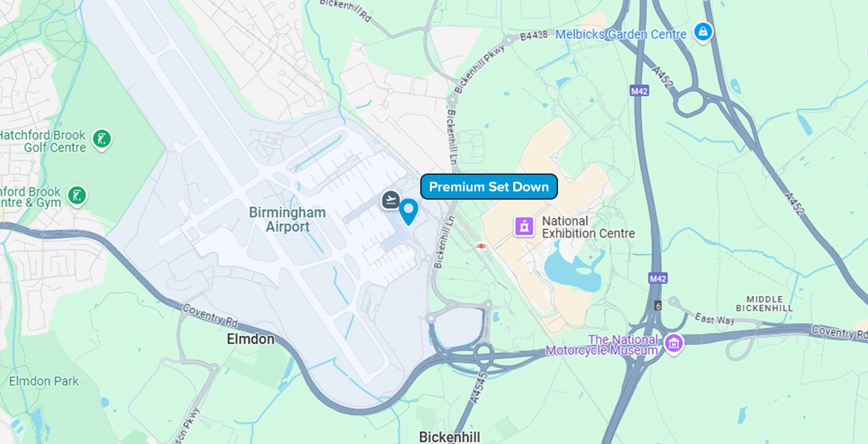Click the upper M42 road shield
The width and height of the screenshot is (868, 444).
[x=639, y=90]
